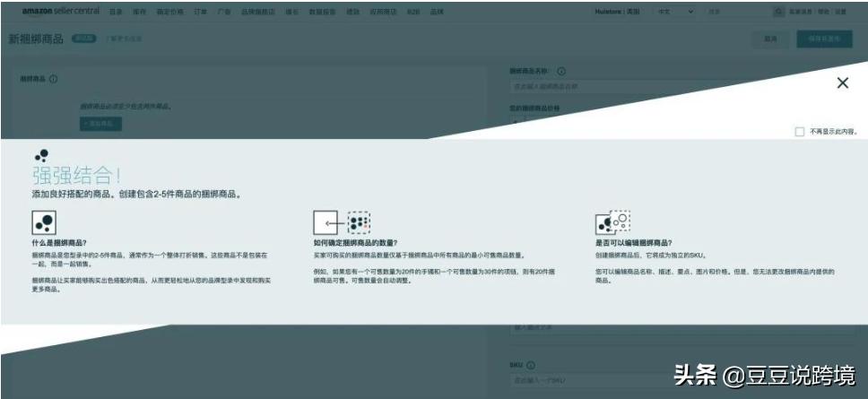Screen dimensions: 868x399
Task: Click info icon beside 捆绑商品名称 label
Action: coord(561,71)
